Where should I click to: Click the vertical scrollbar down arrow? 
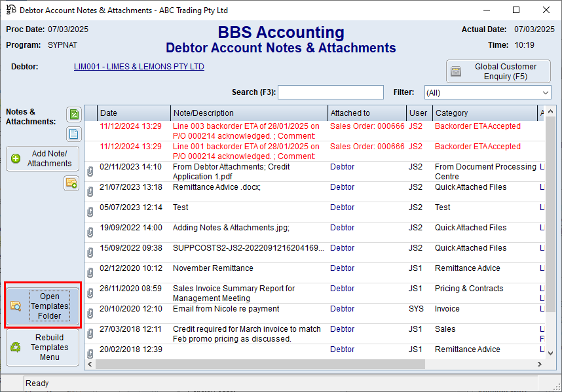coord(550,366)
